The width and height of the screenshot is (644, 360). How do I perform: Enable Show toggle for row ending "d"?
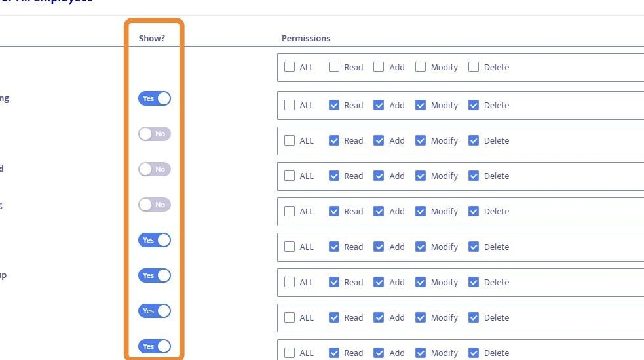pyautogui.click(x=155, y=169)
